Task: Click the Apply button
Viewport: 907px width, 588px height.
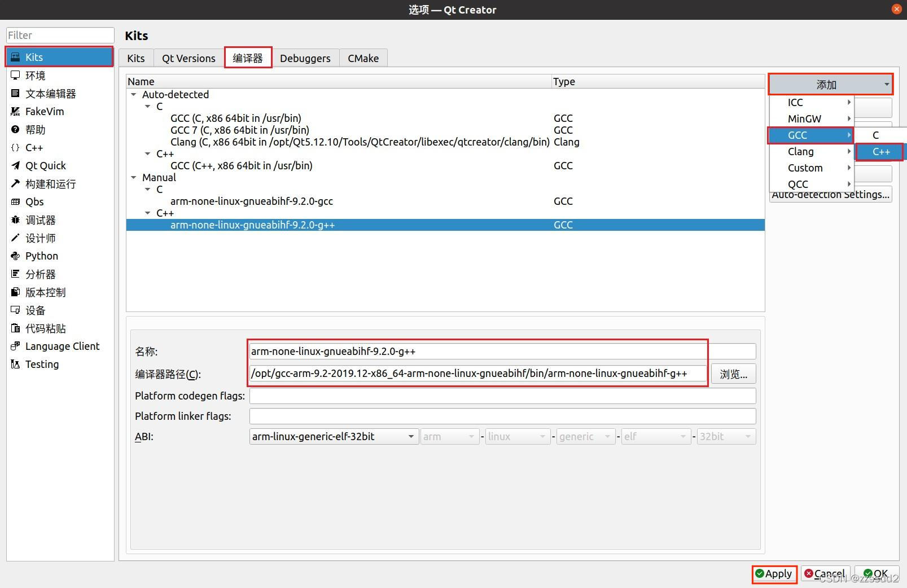Action: coord(774,574)
